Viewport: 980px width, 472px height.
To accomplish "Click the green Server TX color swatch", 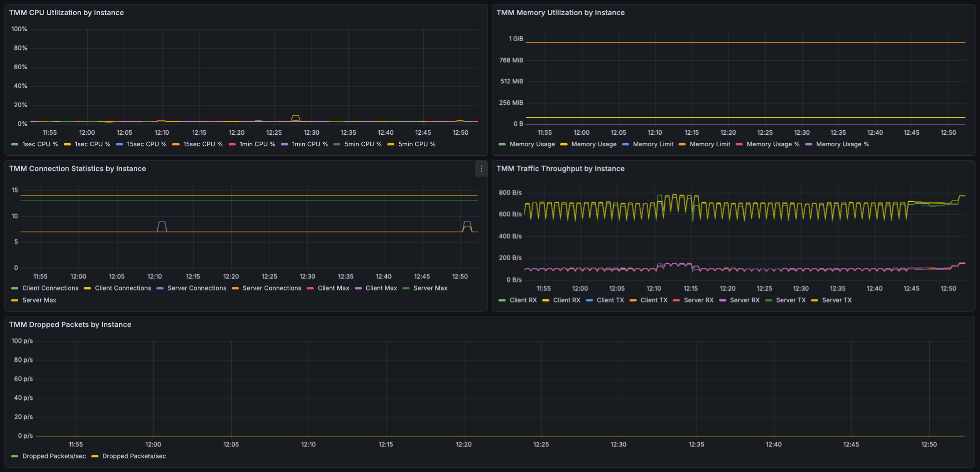I will (769, 301).
